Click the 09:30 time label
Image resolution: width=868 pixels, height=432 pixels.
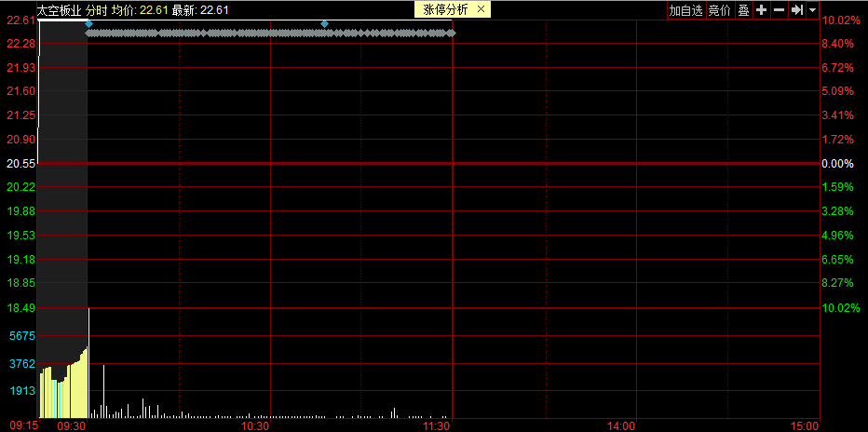(x=73, y=425)
